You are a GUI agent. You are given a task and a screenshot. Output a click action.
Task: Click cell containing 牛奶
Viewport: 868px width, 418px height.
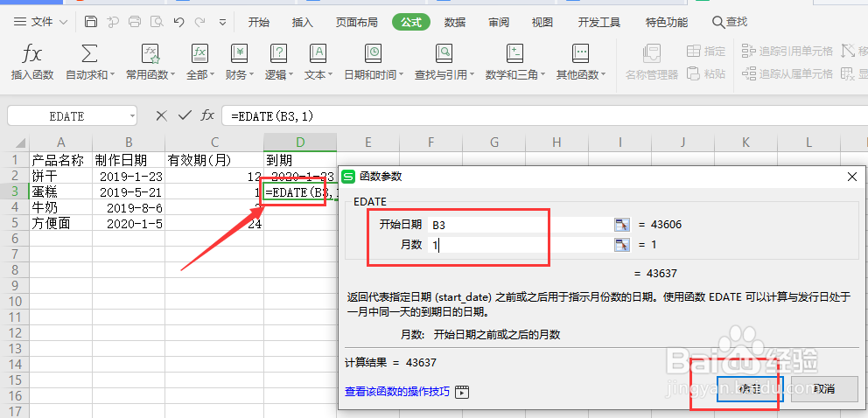coord(61,207)
